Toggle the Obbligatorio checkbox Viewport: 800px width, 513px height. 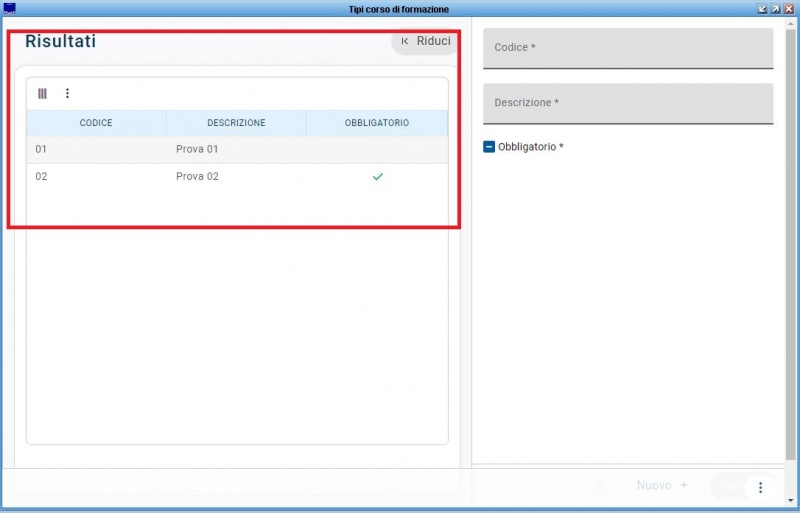[489, 147]
